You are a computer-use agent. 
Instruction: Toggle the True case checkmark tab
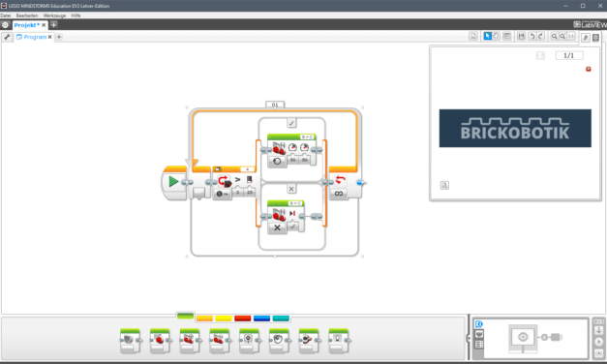tap(291, 123)
